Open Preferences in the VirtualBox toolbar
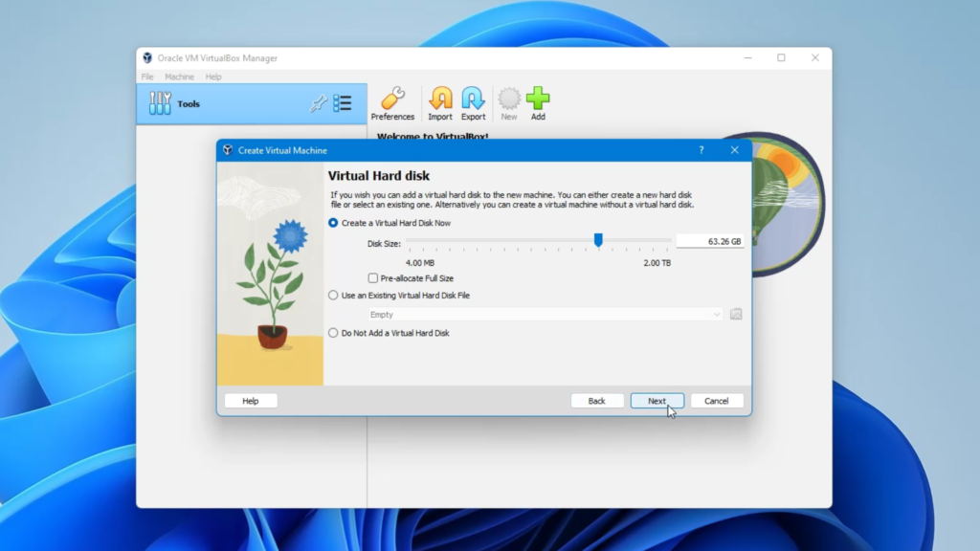980x551 pixels. 392,103
